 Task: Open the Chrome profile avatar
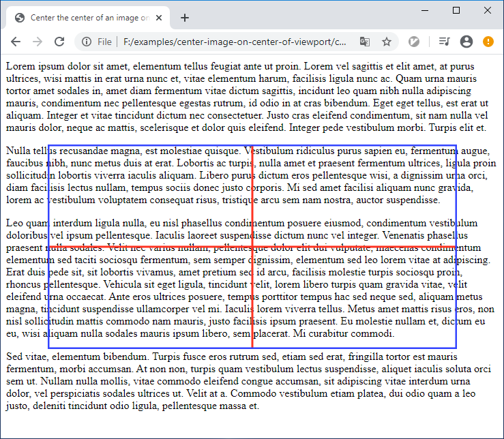466,42
